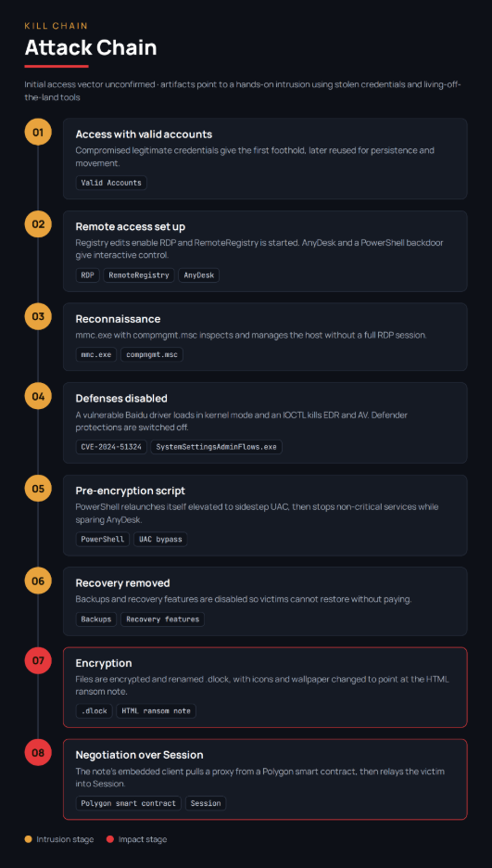Select the compmgmt.msc tag
492x868 pixels.
coord(151,354)
